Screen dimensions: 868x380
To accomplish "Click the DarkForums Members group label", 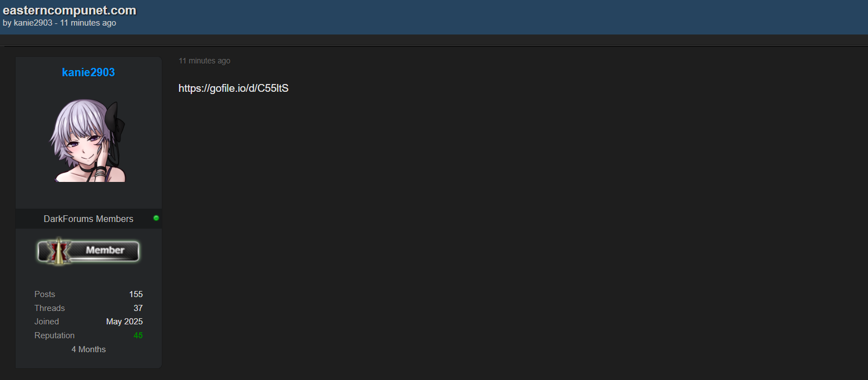I will pos(88,219).
